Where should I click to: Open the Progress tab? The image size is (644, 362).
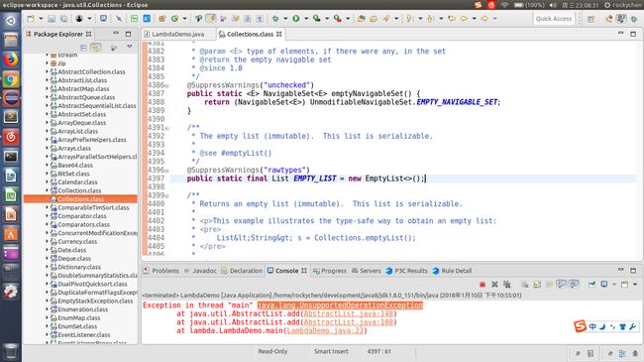pyautogui.click(x=329, y=271)
